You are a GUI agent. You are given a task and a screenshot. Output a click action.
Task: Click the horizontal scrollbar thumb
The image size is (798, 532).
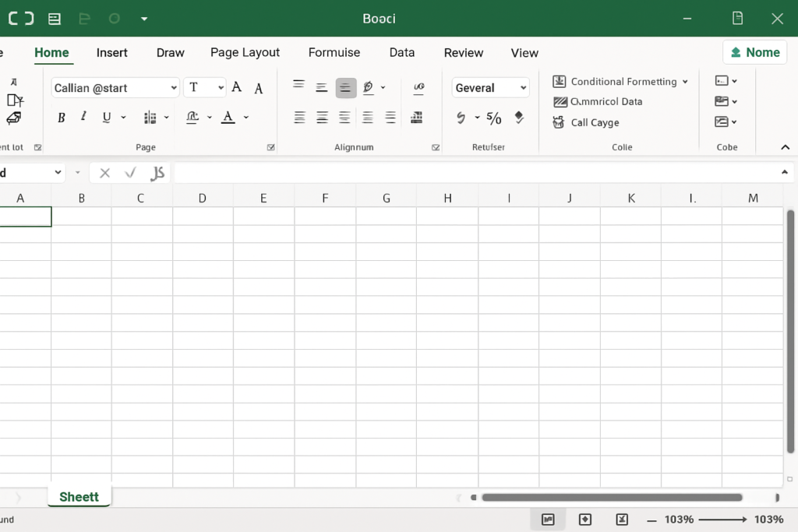(x=612, y=498)
